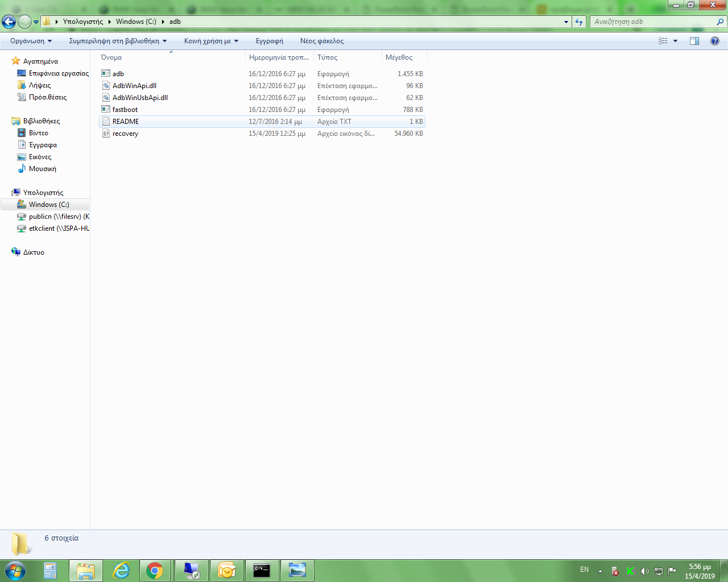Open the Οργάνωση menu
Viewport: 728px width, 582px height.
point(31,41)
